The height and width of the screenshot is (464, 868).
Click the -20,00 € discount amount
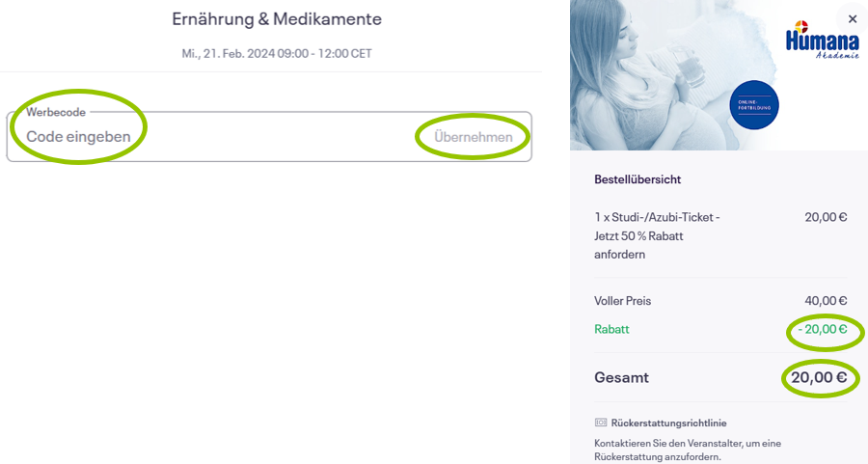pyautogui.click(x=823, y=329)
